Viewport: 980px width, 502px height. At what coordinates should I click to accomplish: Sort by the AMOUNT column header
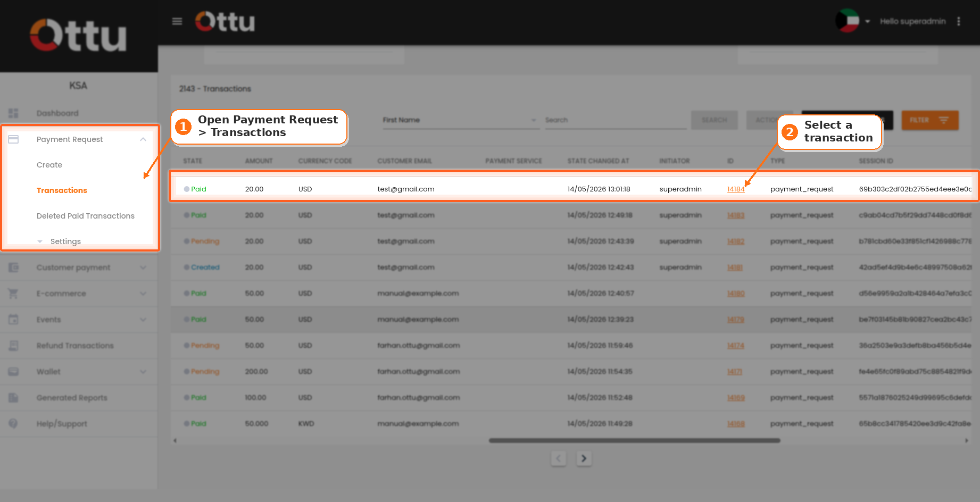coord(259,161)
